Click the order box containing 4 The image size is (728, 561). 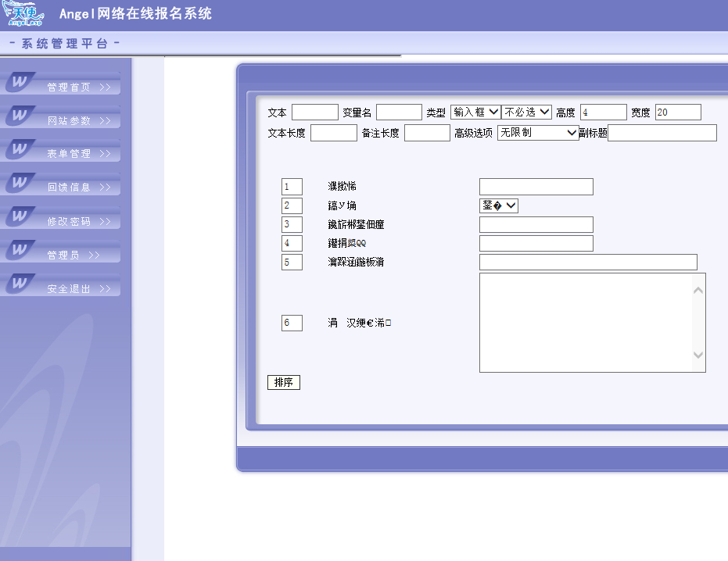click(x=292, y=243)
